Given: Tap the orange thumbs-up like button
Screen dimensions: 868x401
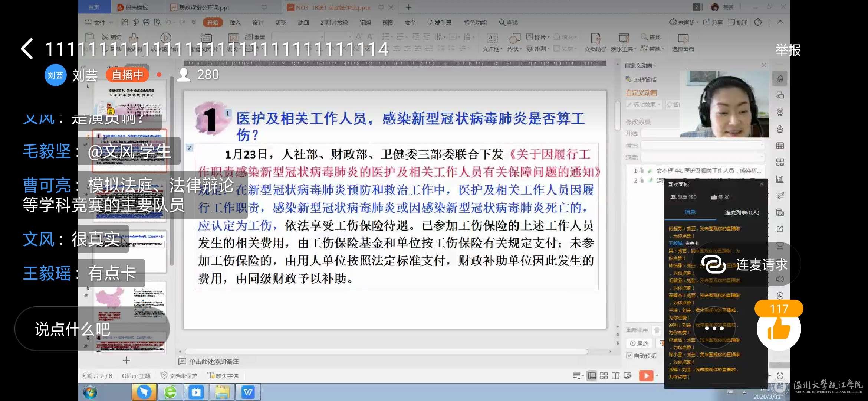Looking at the screenshot, I should (779, 328).
